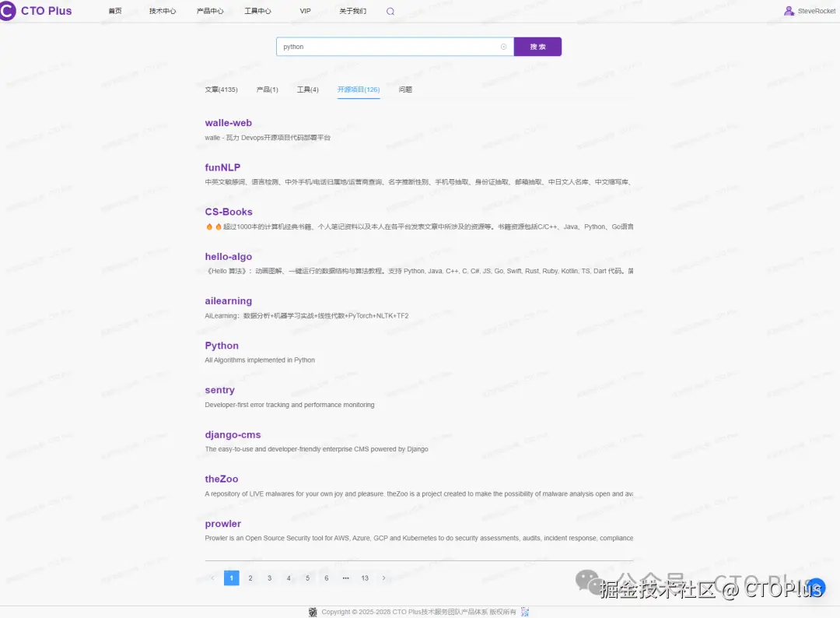Image resolution: width=840 pixels, height=618 pixels.
Task: Open the django-cms project link
Action: [233, 434]
